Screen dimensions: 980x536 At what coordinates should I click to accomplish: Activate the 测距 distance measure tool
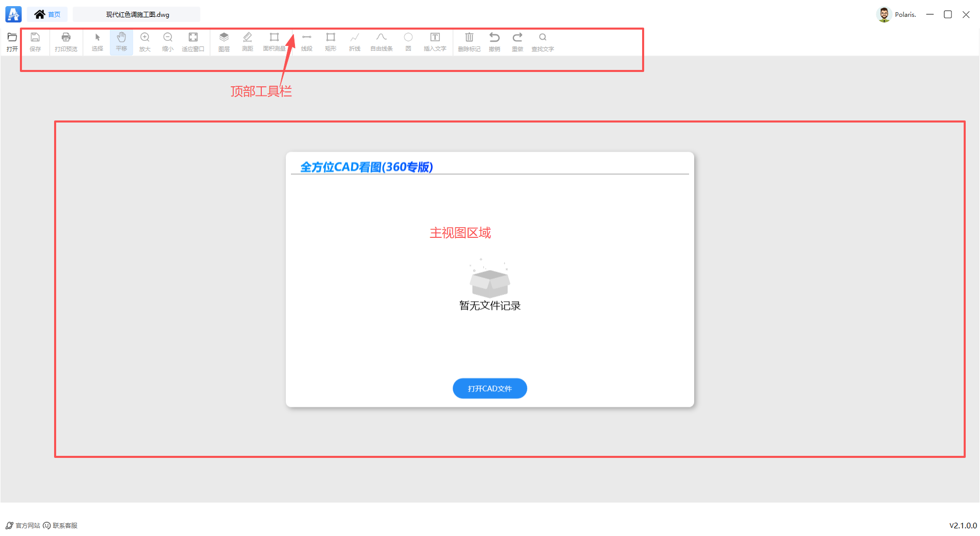(247, 42)
